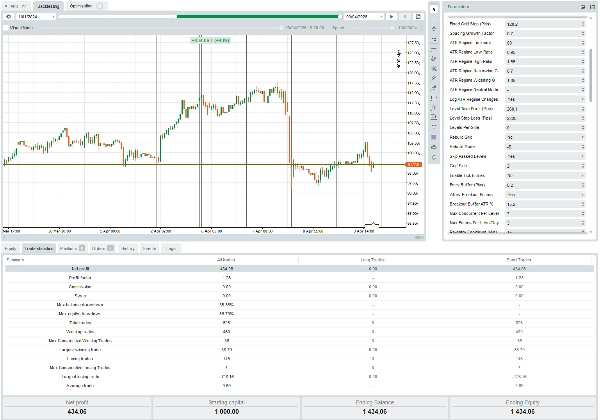The width and height of the screenshot is (600, 420).
Task: Switch to the Backtesting tab
Action: (x=48, y=6)
